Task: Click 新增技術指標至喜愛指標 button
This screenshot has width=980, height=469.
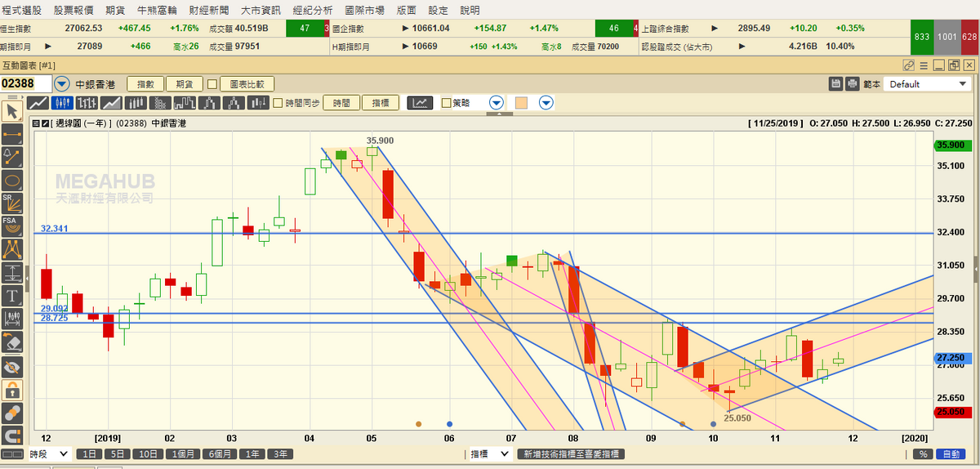Action: [571, 454]
